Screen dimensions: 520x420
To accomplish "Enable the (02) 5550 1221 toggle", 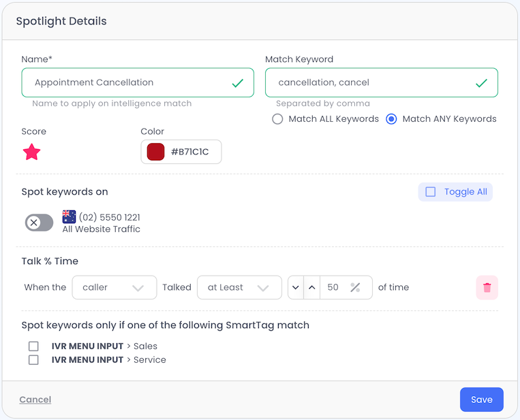I will 39,223.
